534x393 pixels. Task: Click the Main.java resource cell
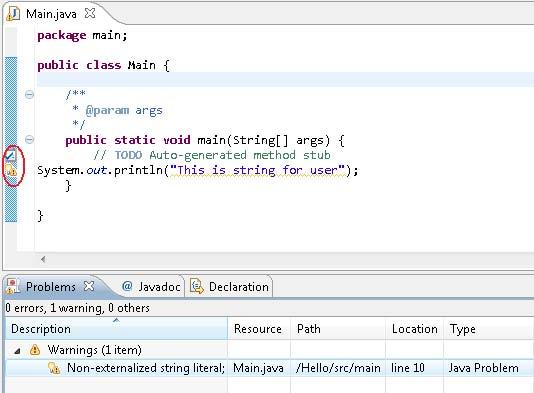258,368
